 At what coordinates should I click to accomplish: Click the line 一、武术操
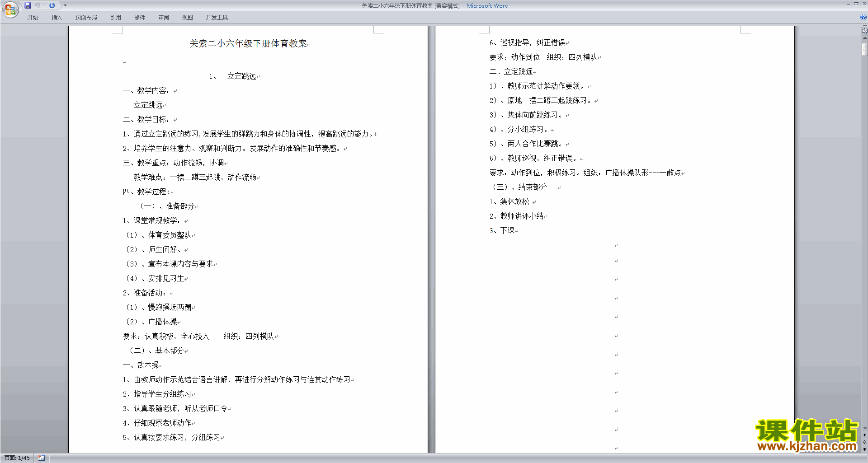tap(141, 365)
